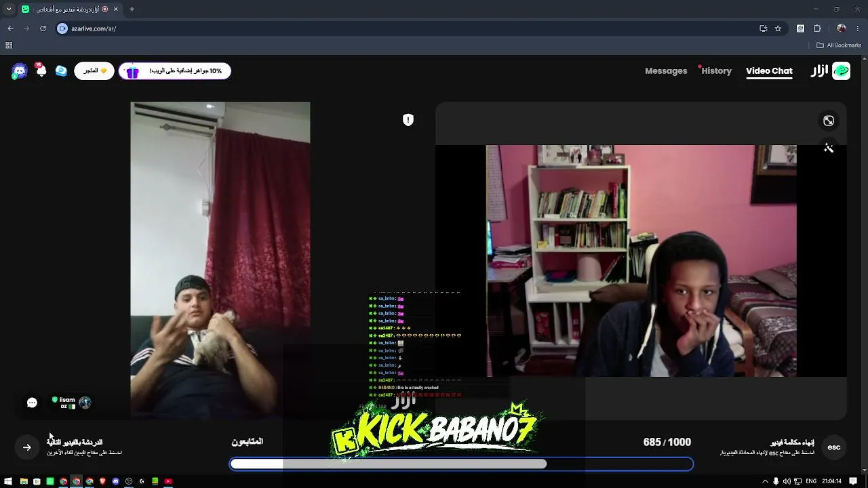Open the apps grid shortcut
The width and height of the screenshot is (868, 488).
(x=9, y=45)
